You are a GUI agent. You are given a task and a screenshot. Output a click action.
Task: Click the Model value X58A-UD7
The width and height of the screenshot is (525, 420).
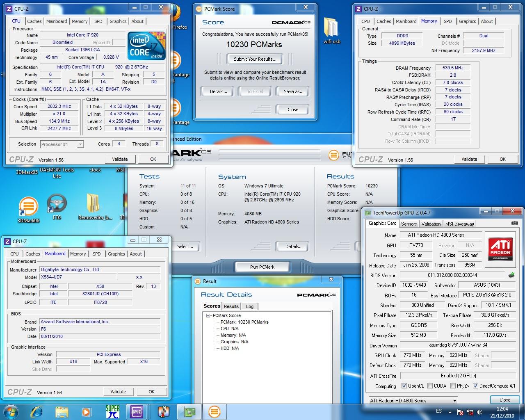pos(78,277)
